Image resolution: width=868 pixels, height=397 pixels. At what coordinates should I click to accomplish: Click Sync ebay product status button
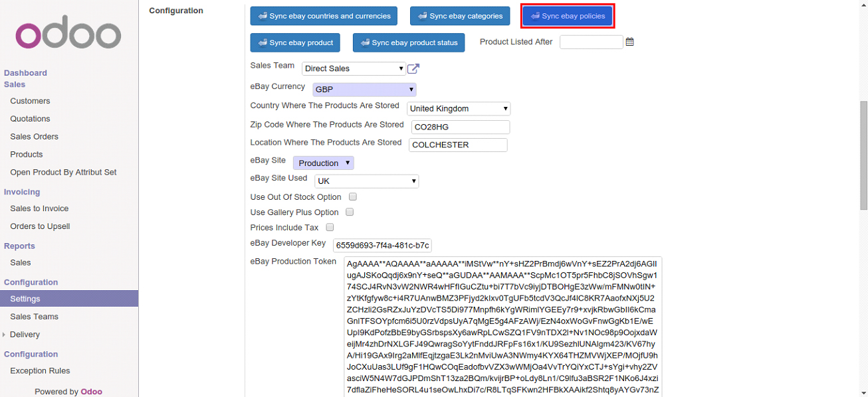[x=409, y=42]
